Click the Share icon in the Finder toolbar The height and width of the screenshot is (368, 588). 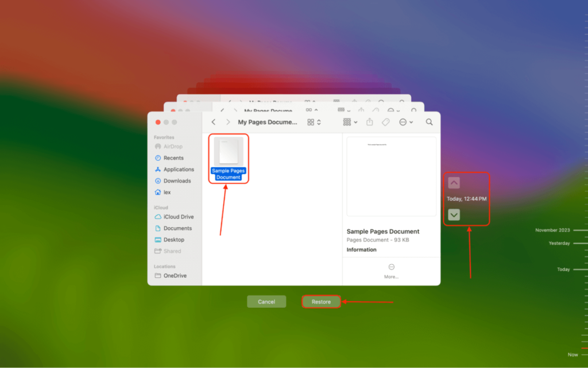coord(370,122)
